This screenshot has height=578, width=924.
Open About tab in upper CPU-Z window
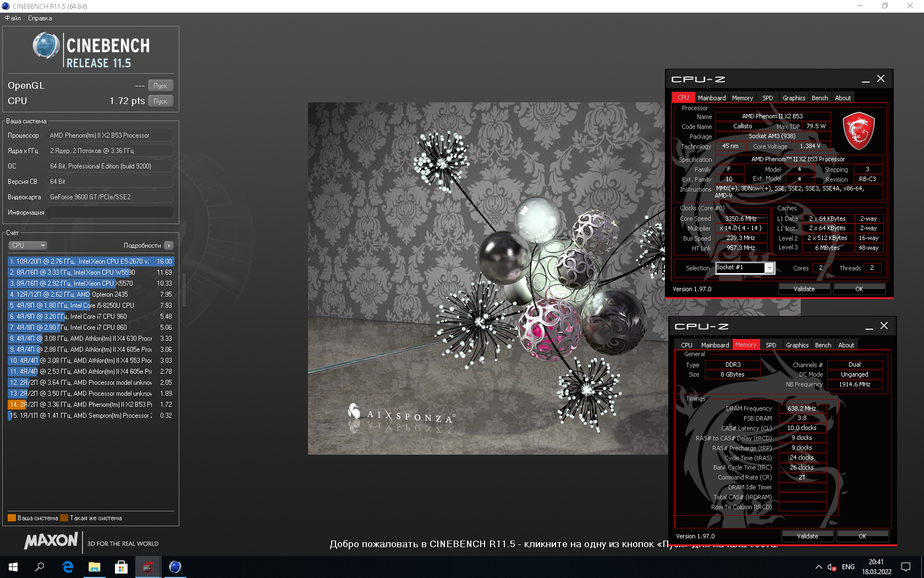[x=843, y=98]
